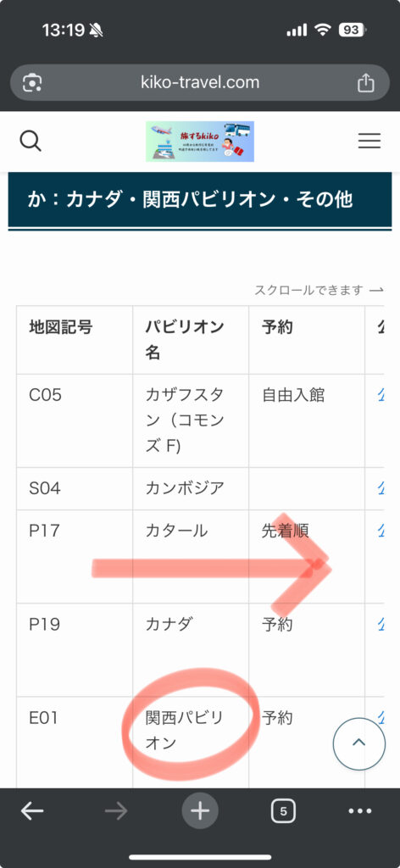Open the browser three-dot more menu
This screenshot has height=868, width=400.
click(x=360, y=811)
